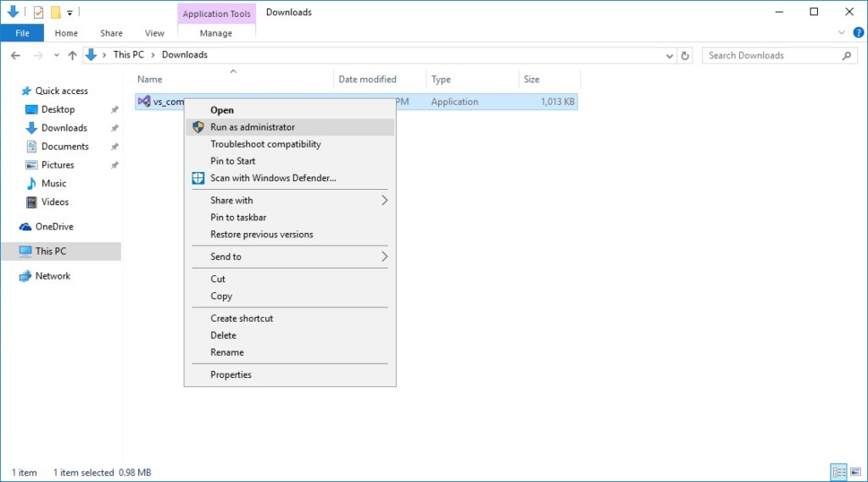Click the Properties quick access toolbar icon
The image size is (868, 482).
coord(38,12)
